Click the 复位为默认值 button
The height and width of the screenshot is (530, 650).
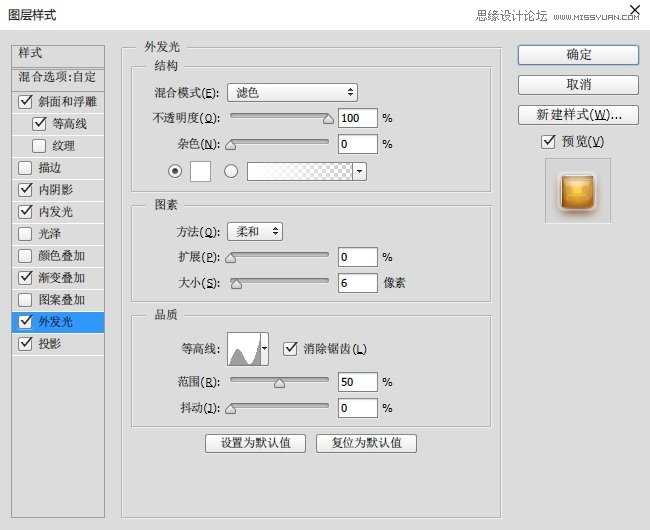[366, 443]
